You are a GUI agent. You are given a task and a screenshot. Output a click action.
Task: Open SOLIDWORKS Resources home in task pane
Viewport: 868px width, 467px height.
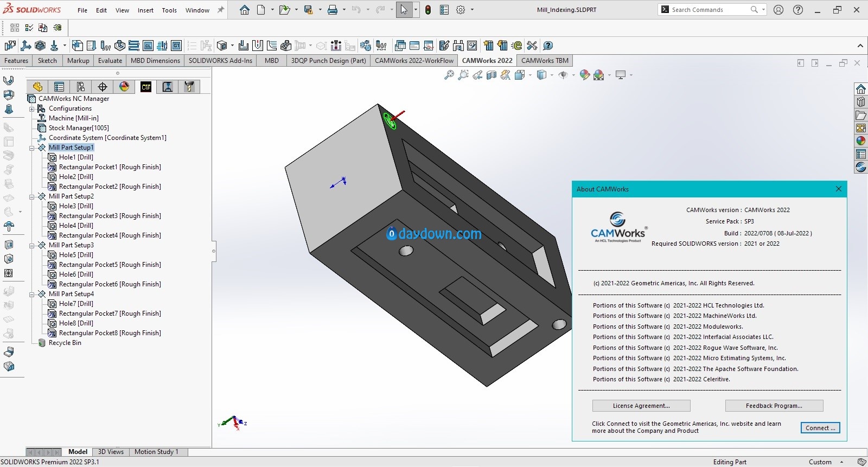coord(861,89)
